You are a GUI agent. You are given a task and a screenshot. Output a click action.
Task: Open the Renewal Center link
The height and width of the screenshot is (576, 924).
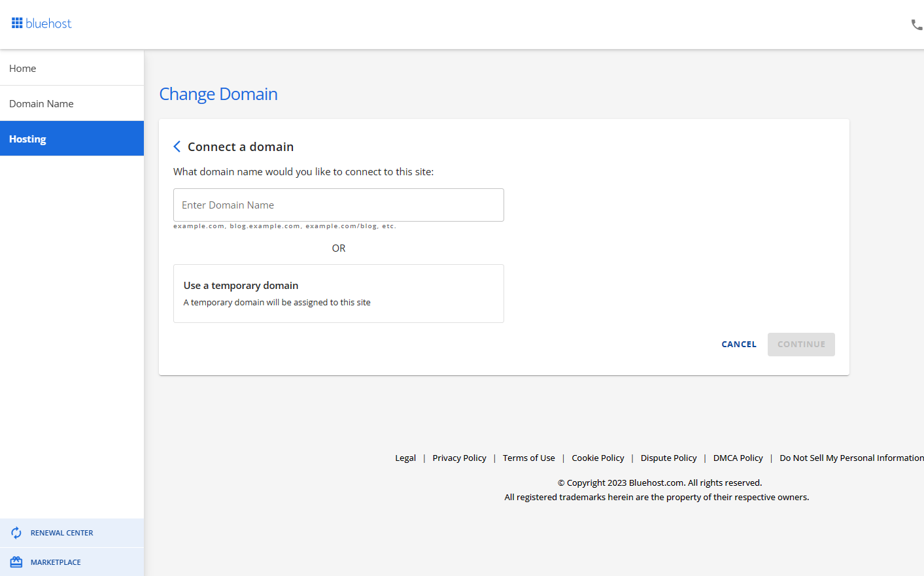pyautogui.click(x=72, y=533)
